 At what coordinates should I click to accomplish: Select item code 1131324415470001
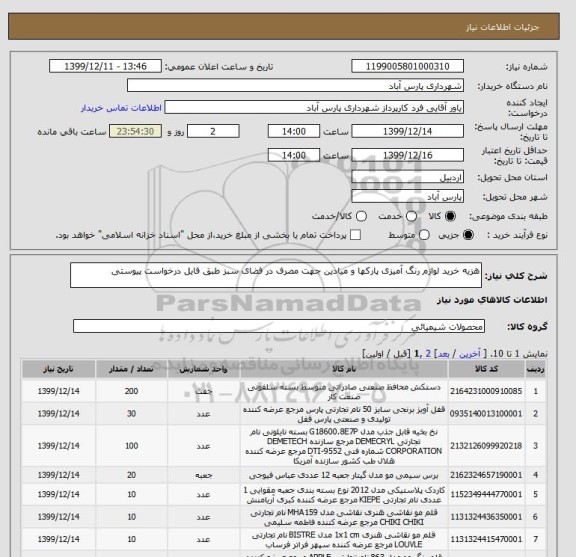pyautogui.click(x=486, y=539)
